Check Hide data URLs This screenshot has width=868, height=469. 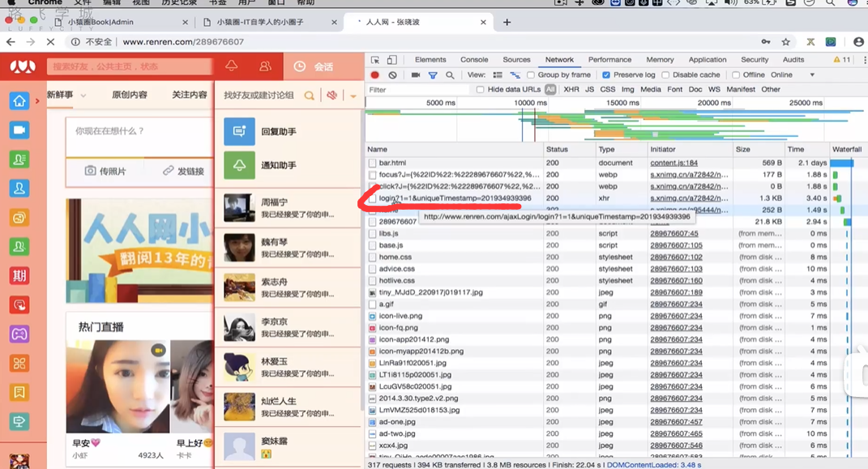pyautogui.click(x=480, y=90)
